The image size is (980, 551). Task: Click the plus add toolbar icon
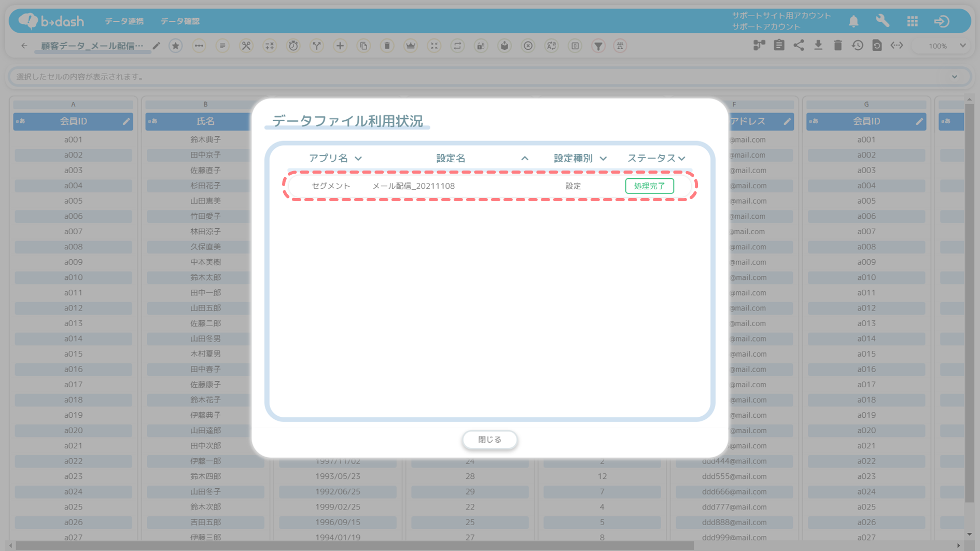(340, 46)
